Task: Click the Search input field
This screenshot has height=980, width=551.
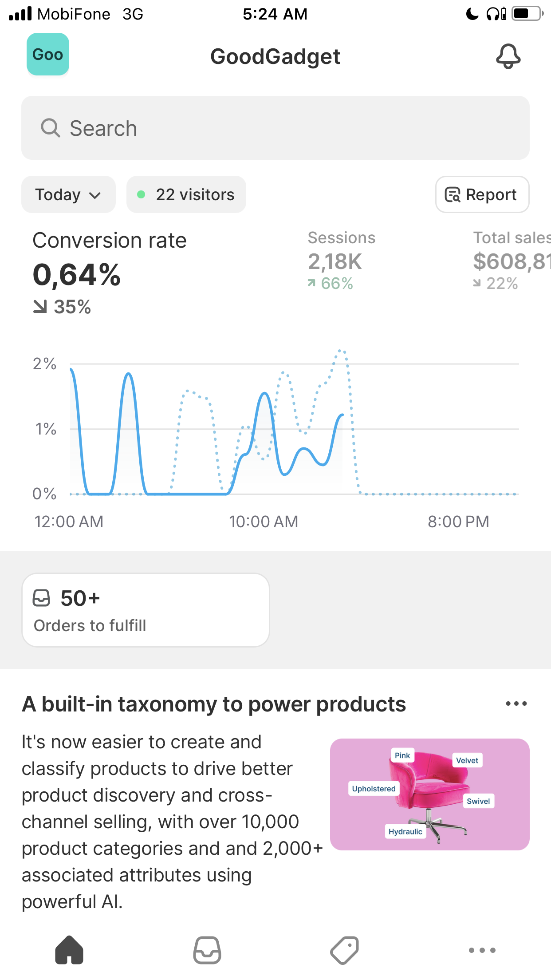Action: coord(275,128)
